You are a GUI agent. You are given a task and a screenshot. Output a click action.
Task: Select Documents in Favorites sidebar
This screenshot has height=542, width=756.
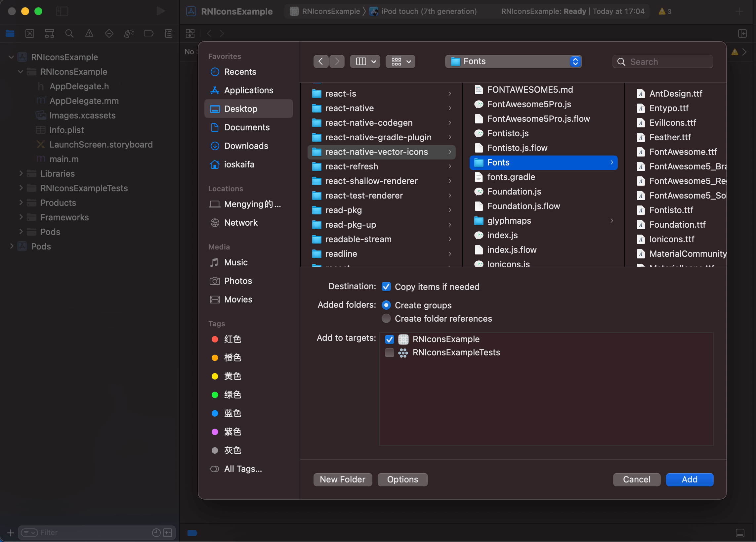click(x=247, y=127)
